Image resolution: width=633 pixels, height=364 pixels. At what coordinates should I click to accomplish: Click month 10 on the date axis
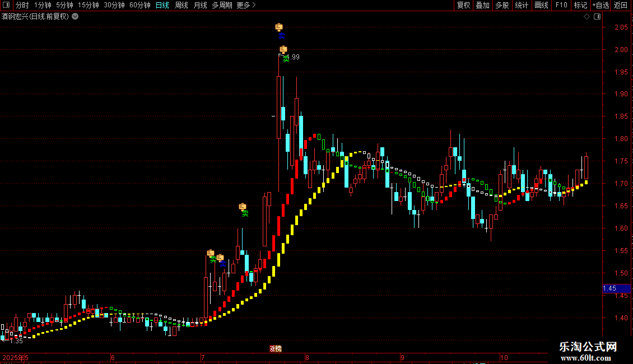[x=504, y=358]
